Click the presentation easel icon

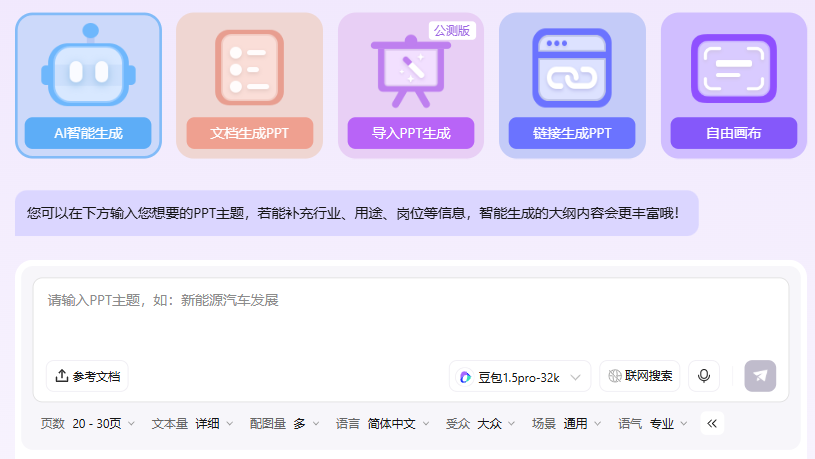pyautogui.click(x=411, y=71)
